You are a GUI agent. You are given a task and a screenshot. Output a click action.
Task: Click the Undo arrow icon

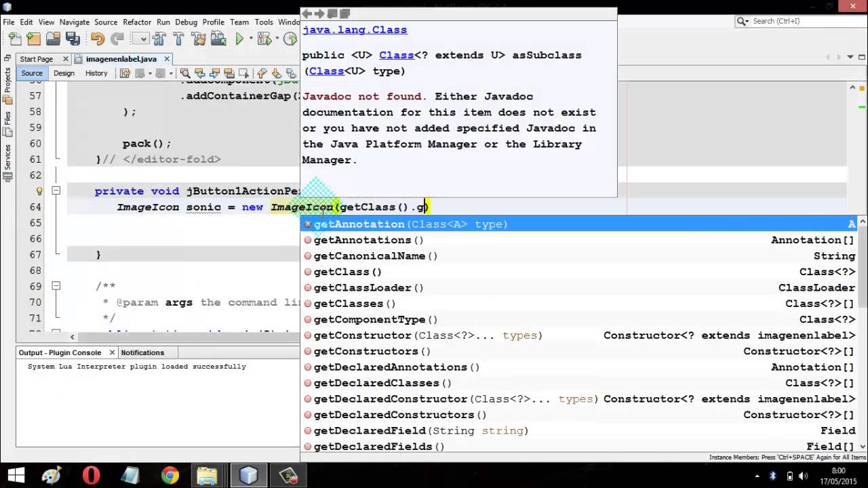click(98, 39)
